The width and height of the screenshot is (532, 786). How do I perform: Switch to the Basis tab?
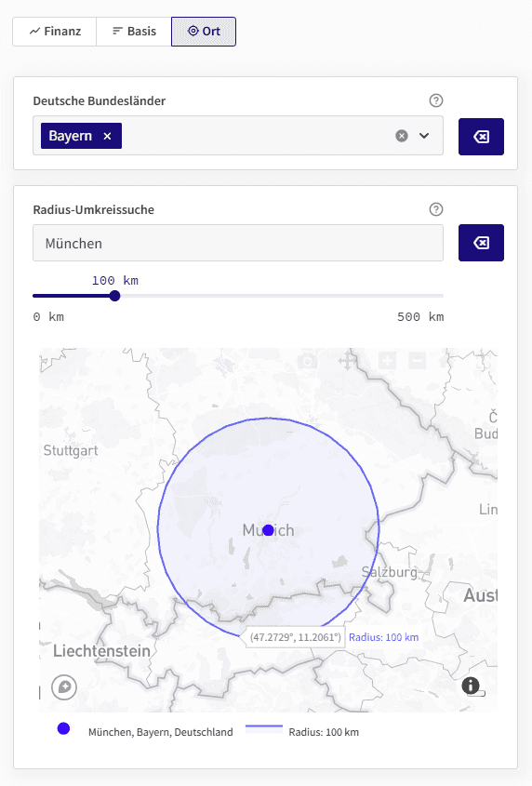tap(133, 32)
